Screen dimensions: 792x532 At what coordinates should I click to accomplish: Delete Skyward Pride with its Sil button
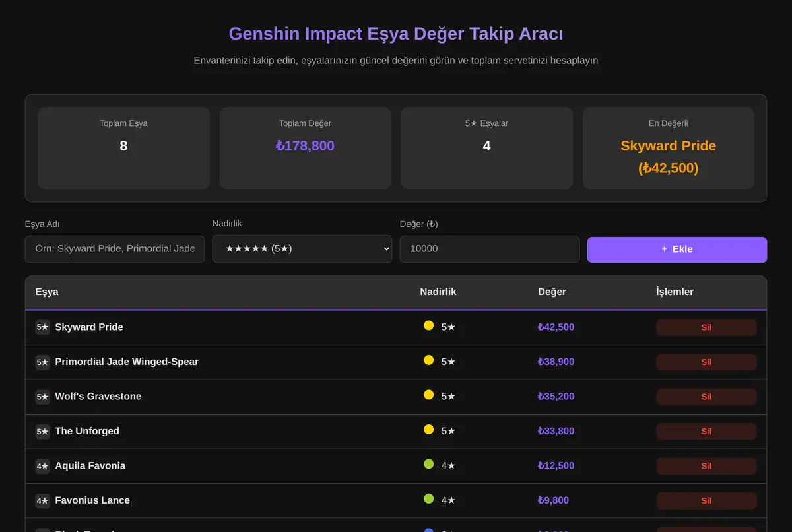(706, 327)
